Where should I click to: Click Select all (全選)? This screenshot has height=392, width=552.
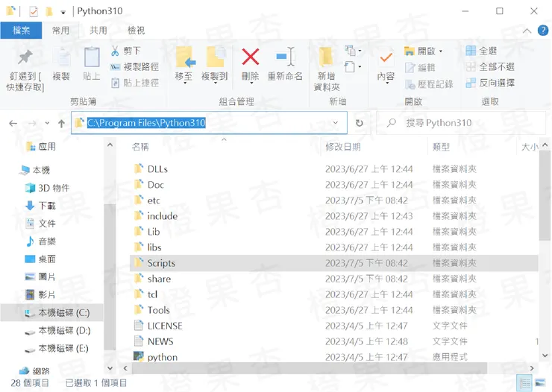tap(481, 51)
